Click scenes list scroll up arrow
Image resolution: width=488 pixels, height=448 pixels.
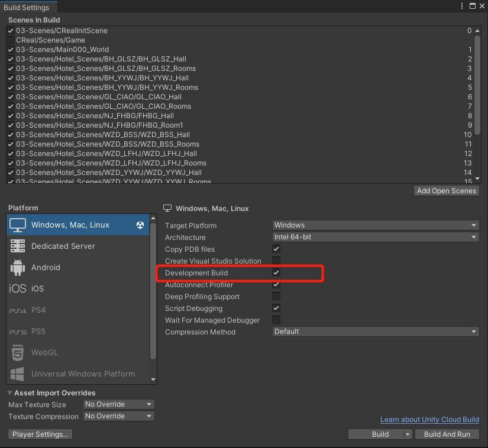(x=477, y=31)
